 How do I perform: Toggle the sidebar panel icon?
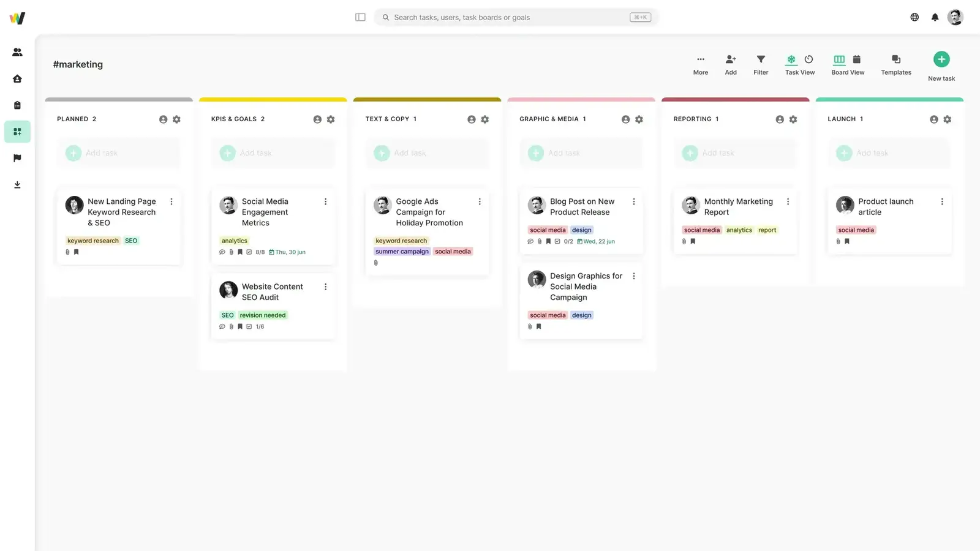[x=360, y=17]
